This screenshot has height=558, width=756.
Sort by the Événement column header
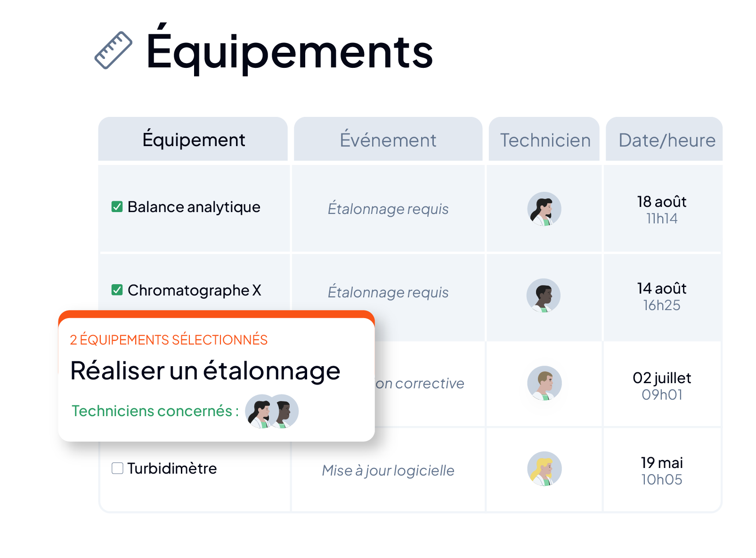(x=388, y=139)
